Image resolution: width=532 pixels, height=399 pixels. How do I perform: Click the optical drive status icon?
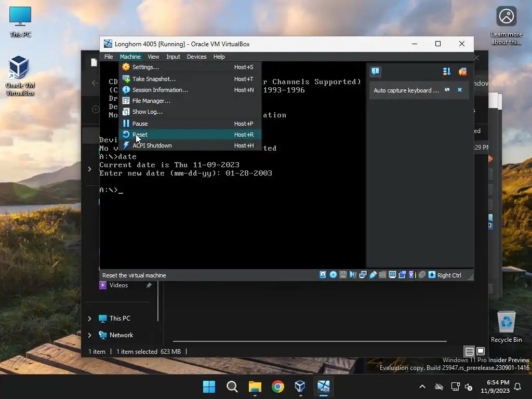coord(333,275)
